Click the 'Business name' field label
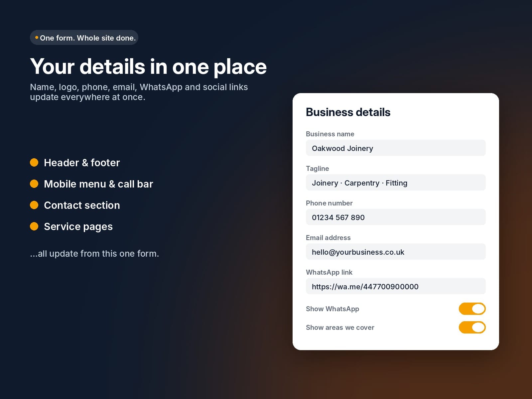The height and width of the screenshot is (399, 532). (x=330, y=134)
